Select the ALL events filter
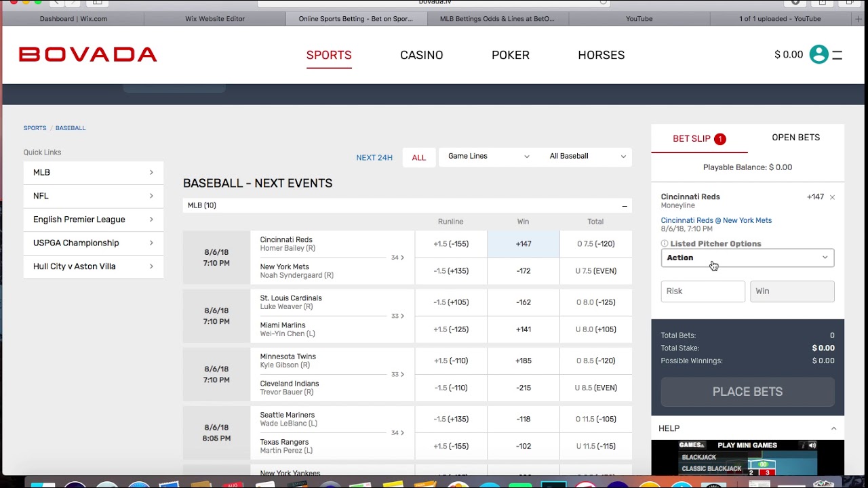The width and height of the screenshot is (868, 488). [419, 157]
